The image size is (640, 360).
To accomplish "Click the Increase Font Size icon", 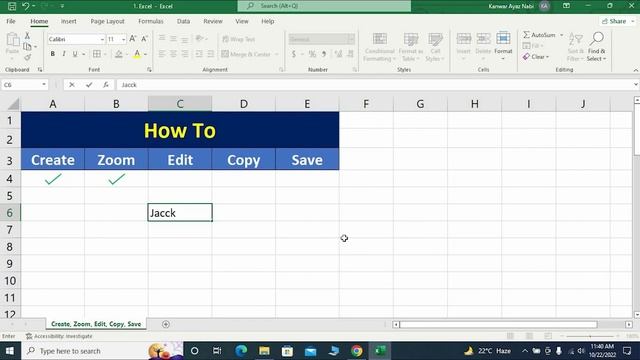I will 133,39.
